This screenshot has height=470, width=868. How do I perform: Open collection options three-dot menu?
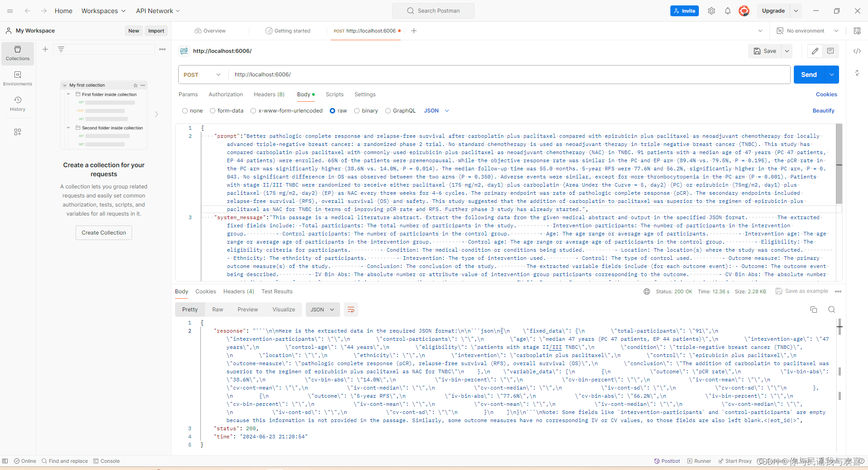tap(162, 49)
